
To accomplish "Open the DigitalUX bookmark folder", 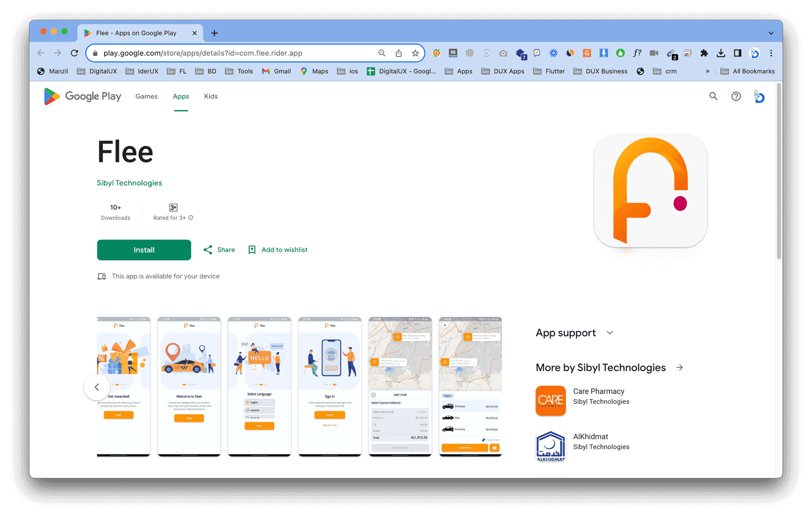I will point(97,71).
